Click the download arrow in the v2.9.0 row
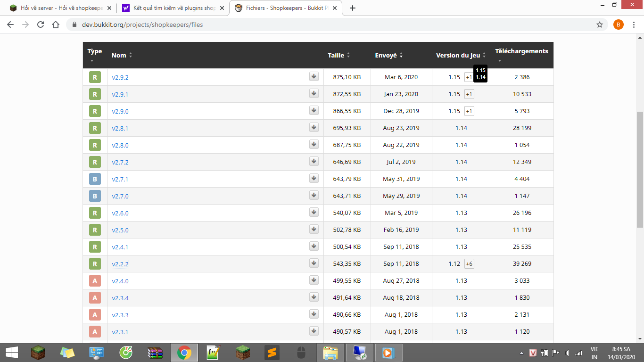644x362 pixels. 314,111
